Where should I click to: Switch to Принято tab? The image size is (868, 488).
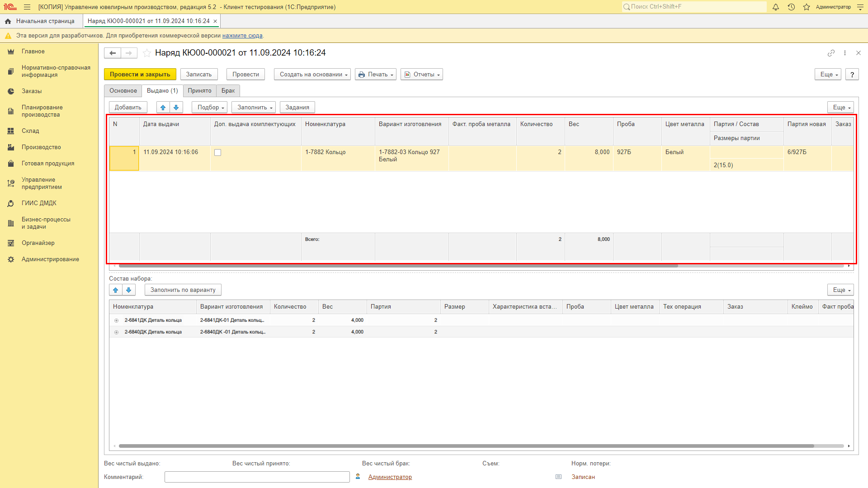(x=199, y=91)
